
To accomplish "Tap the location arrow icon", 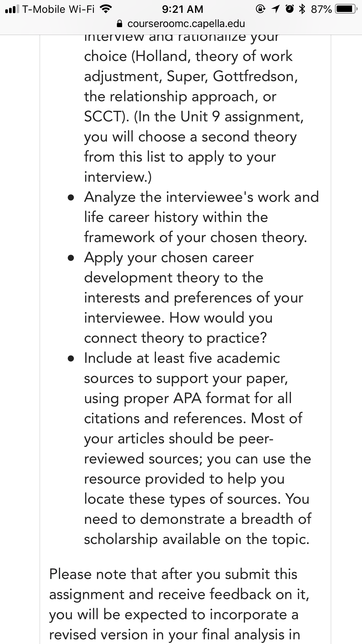I will tap(275, 9).
